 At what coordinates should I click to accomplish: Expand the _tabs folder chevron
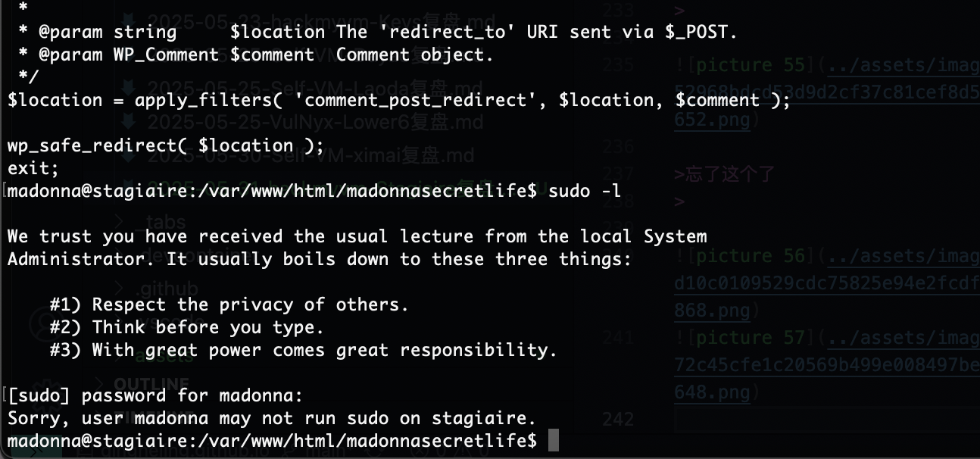click(121, 220)
